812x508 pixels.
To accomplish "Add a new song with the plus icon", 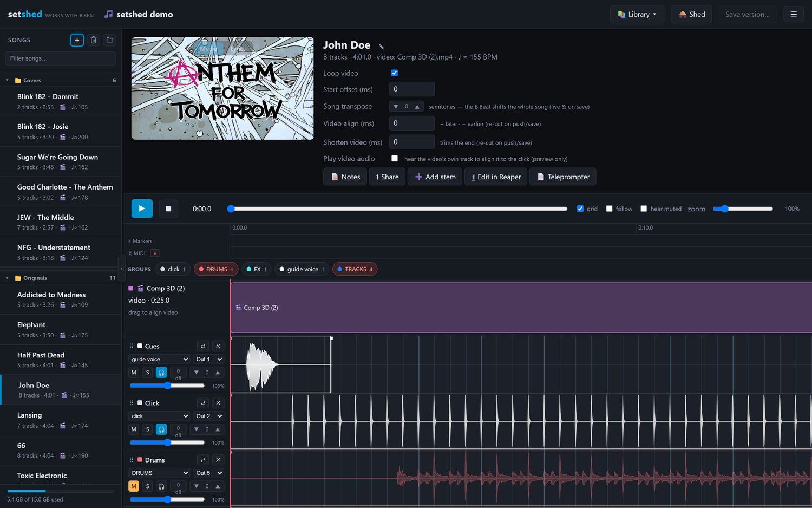I will (77, 40).
